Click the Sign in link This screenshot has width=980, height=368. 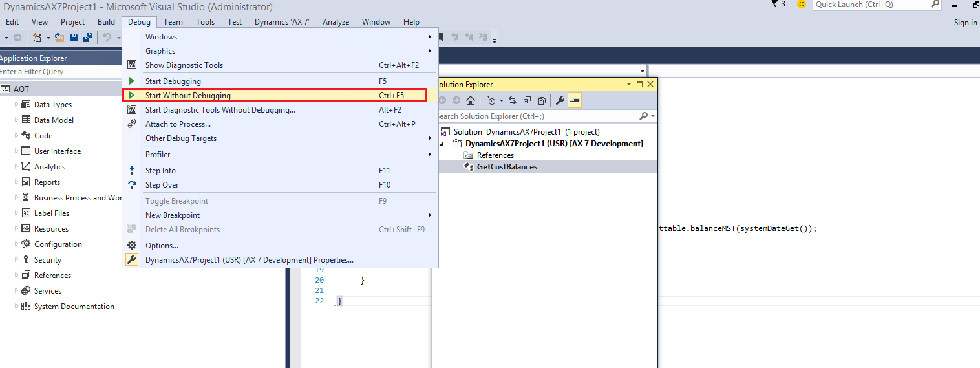point(965,23)
